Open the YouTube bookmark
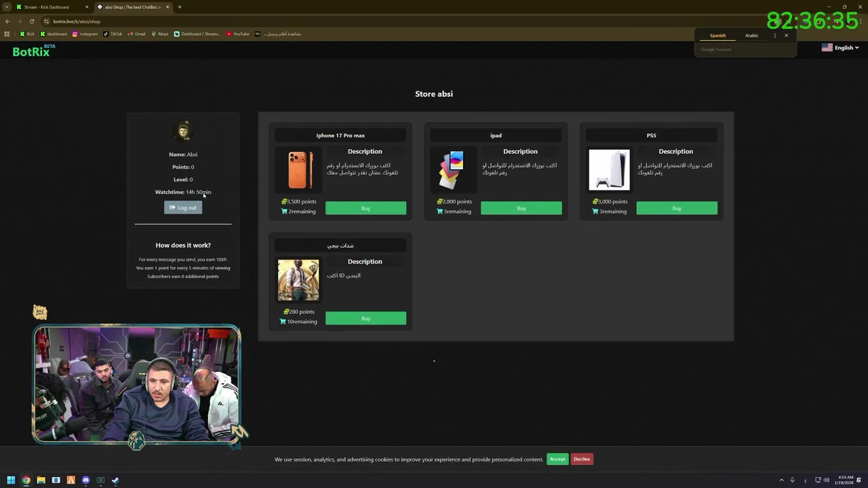Image resolution: width=868 pixels, height=488 pixels. click(x=238, y=34)
